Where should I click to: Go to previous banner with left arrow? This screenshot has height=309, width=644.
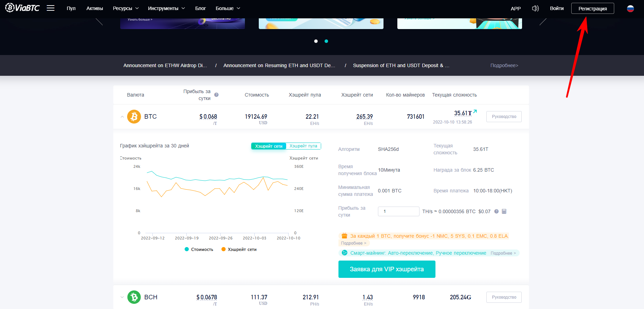[99, 21]
